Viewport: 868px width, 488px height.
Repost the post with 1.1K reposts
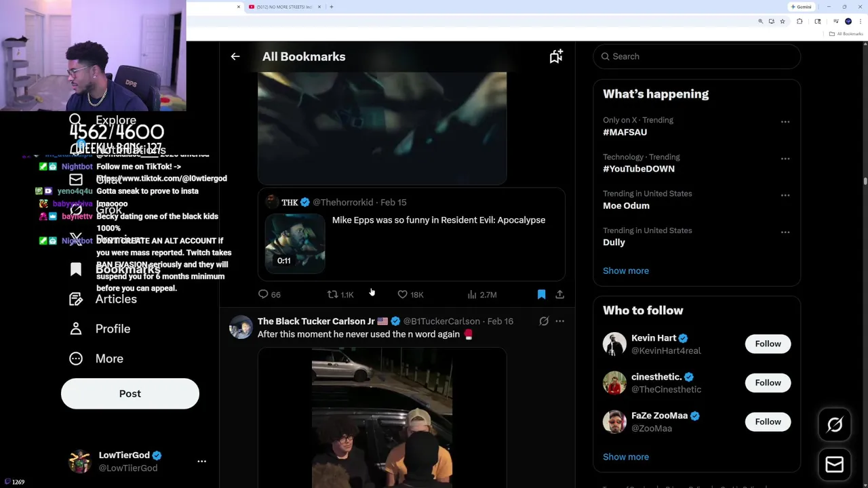pos(340,295)
